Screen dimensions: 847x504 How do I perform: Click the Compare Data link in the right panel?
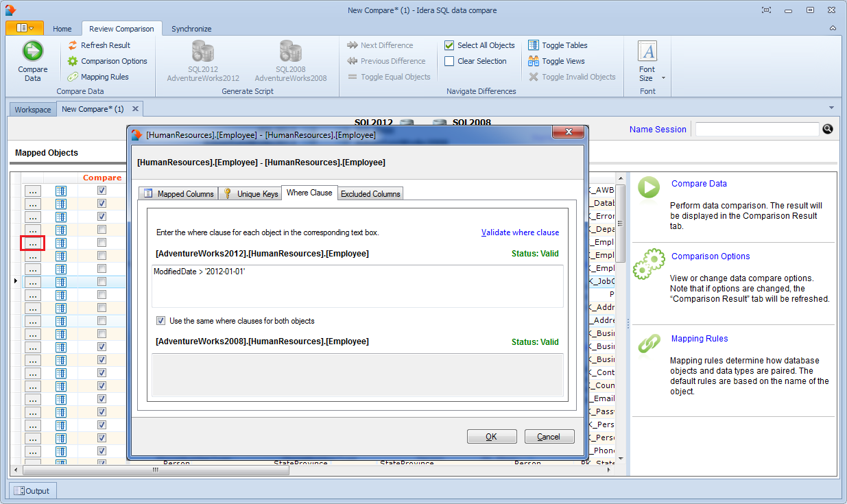point(699,183)
